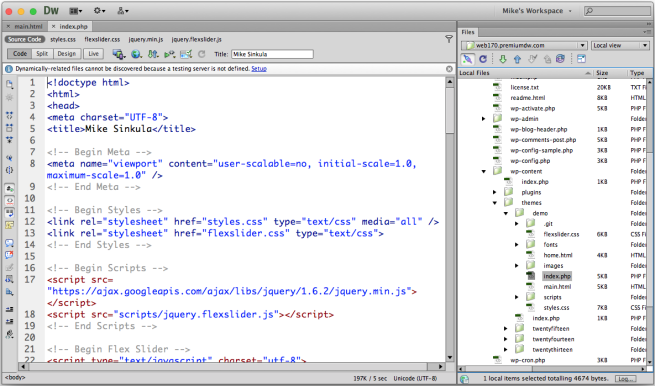The width and height of the screenshot is (655, 386).
Task: Click the Outdent Code icon
Action: click(x=9, y=322)
